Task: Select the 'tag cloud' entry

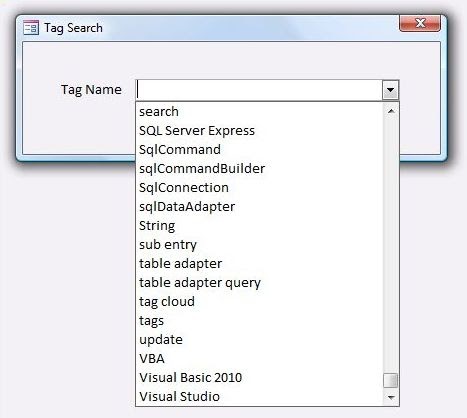Action: [x=260, y=302]
